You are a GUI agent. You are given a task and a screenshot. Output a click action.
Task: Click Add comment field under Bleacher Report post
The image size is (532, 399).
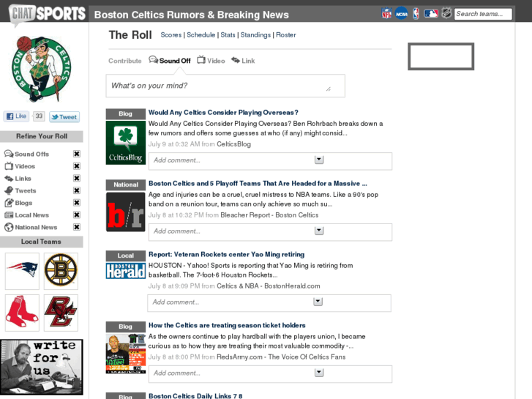pos(270,232)
